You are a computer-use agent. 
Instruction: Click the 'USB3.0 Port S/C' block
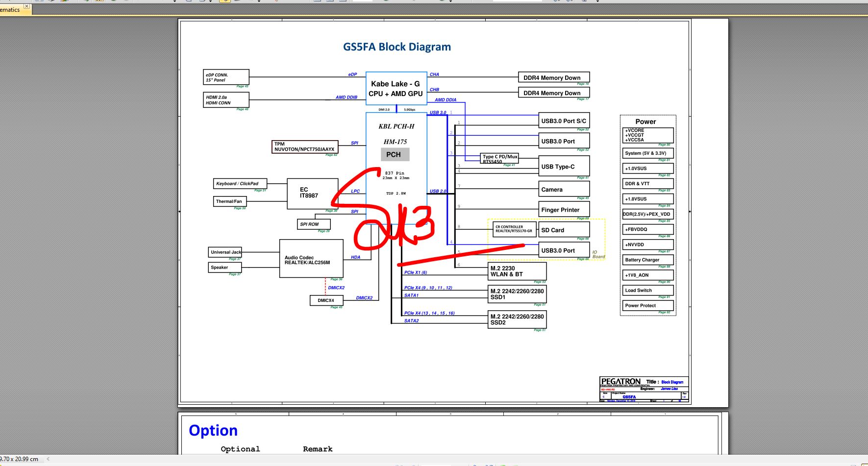[564, 121]
